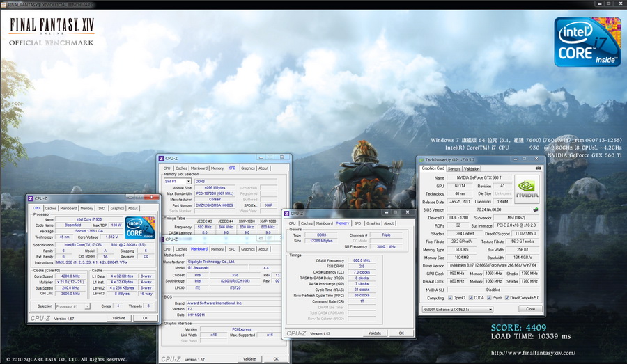Image resolution: width=627 pixels, height=364 pixels.
Task: Click the Final Fantasy XIV benchmark title icon
Action: point(3,4)
